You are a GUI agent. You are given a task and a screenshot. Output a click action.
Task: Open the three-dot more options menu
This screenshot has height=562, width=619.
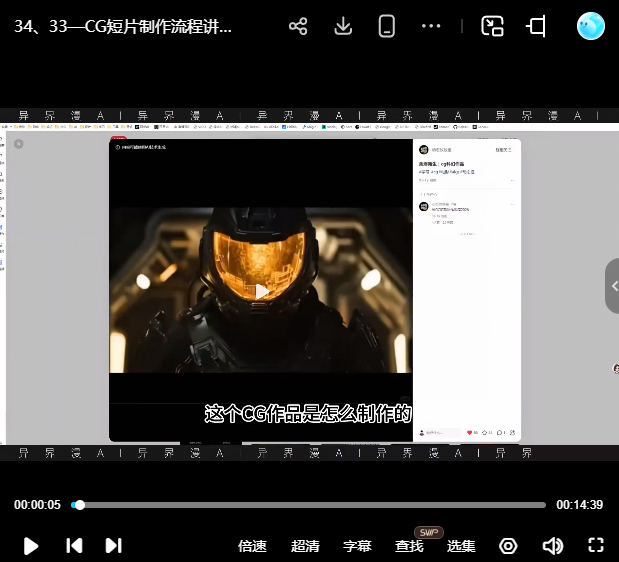[431, 27]
